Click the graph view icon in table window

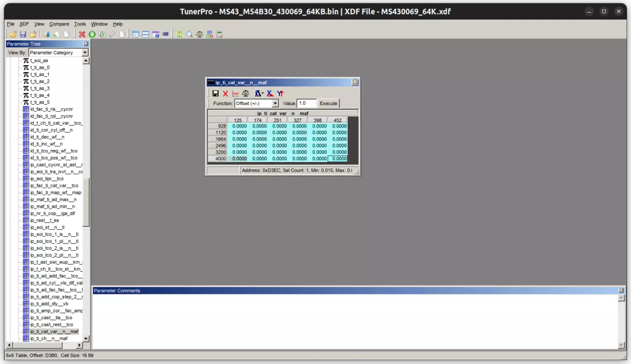235,93
